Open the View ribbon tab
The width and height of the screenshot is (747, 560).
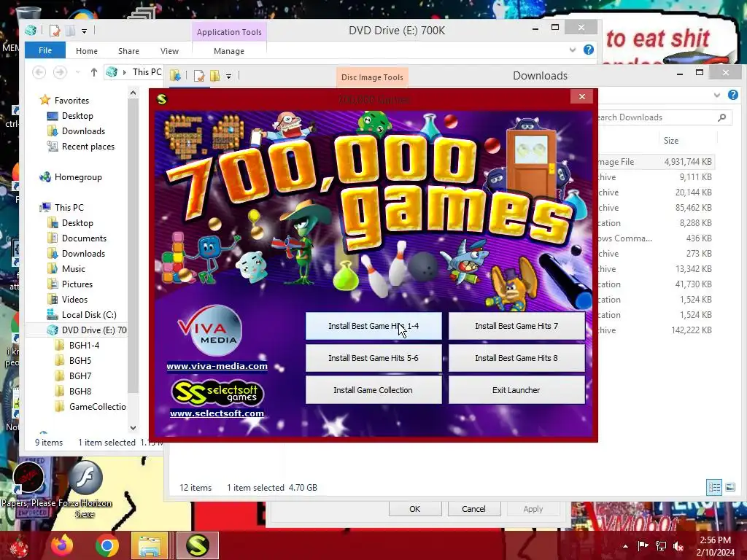point(169,51)
